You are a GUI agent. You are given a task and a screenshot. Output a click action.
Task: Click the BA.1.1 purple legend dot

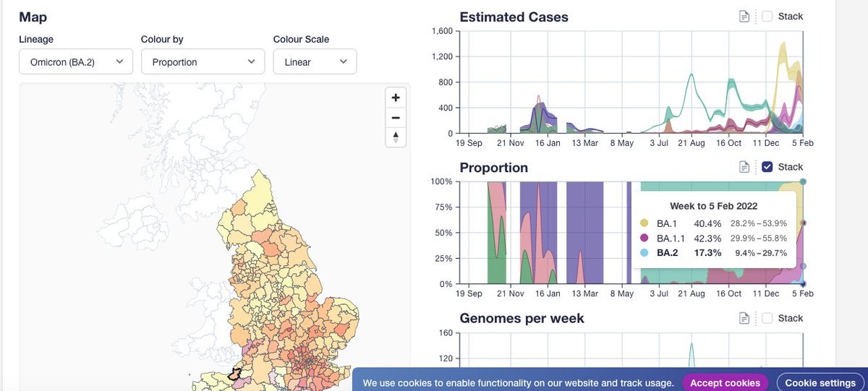(644, 238)
